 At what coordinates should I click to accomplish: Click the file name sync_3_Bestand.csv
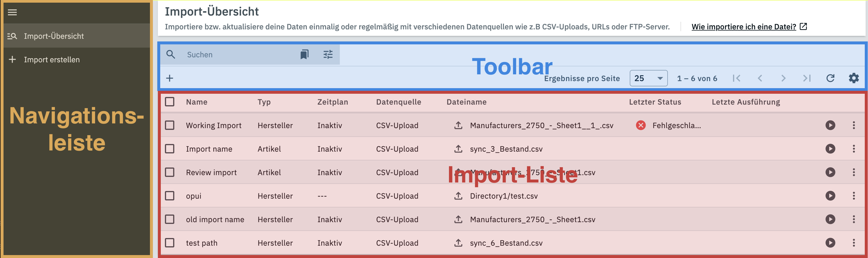[506, 149]
